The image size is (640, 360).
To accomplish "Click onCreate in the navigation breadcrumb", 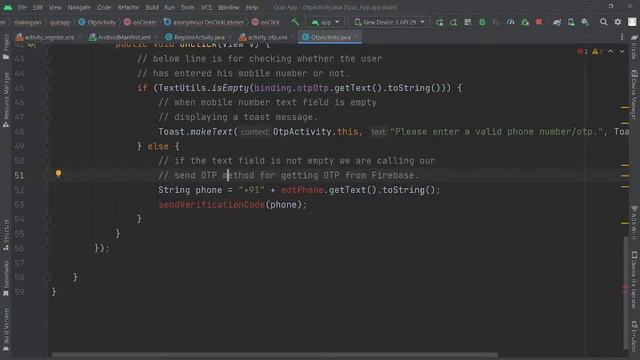I will pyautogui.click(x=140, y=22).
